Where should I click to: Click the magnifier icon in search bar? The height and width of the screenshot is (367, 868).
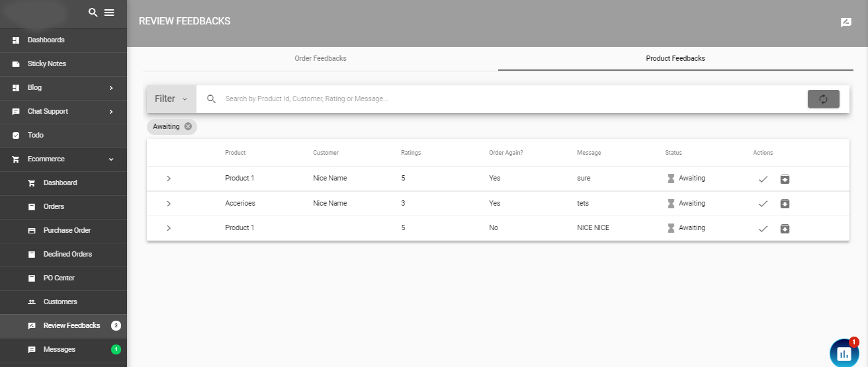pos(212,99)
